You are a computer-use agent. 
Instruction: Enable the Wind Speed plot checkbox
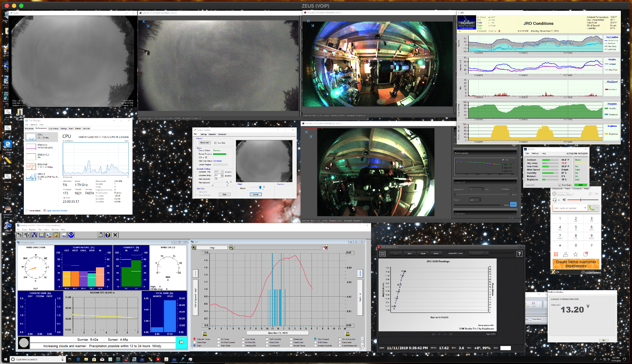coord(315,339)
